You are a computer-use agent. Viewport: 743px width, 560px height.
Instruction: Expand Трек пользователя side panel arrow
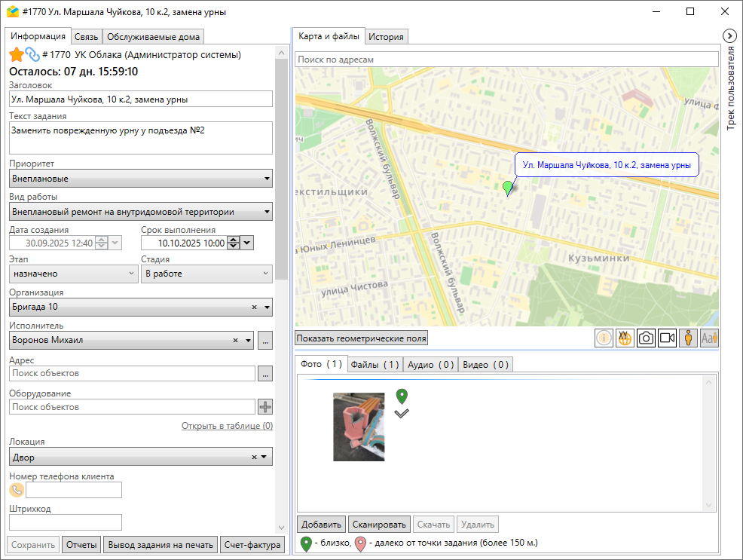click(x=729, y=35)
